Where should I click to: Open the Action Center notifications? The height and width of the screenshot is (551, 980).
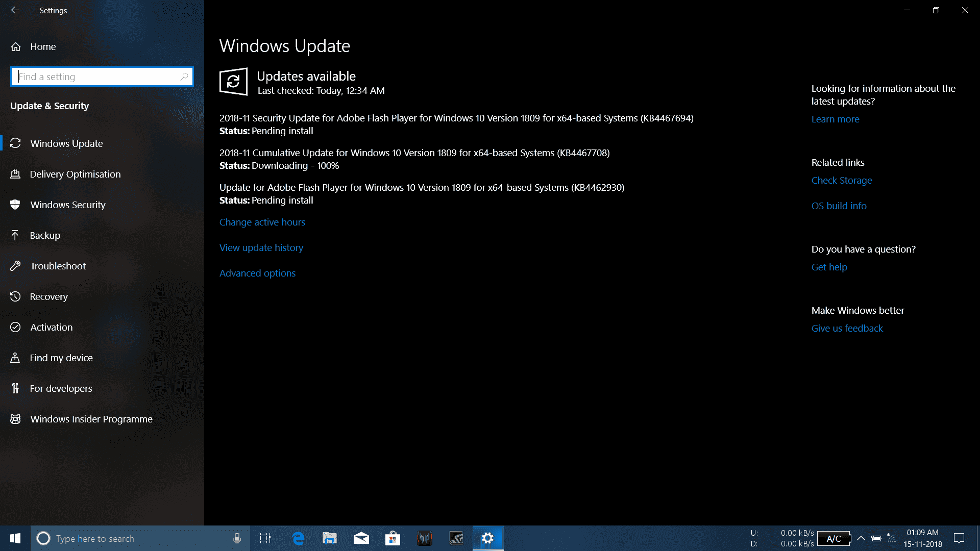click(959, 538)
